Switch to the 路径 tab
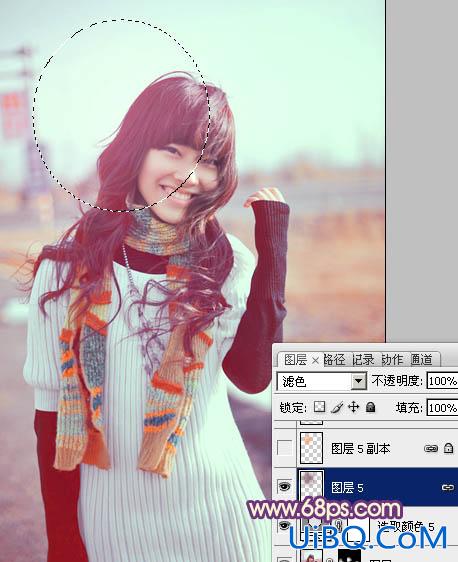The height and width of the screenshot is (562, 458). 334,359
